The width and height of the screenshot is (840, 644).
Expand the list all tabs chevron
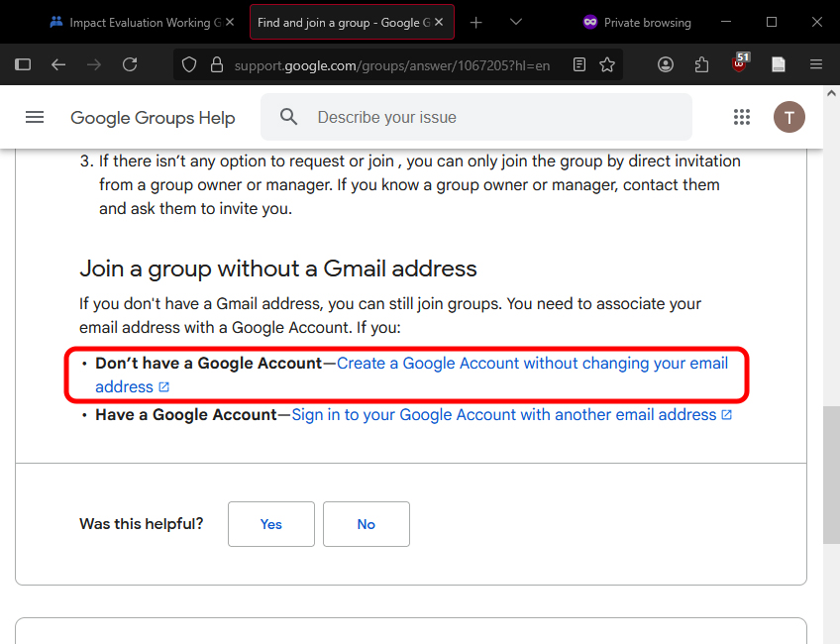pyautogui.click(x=516, y=22)
